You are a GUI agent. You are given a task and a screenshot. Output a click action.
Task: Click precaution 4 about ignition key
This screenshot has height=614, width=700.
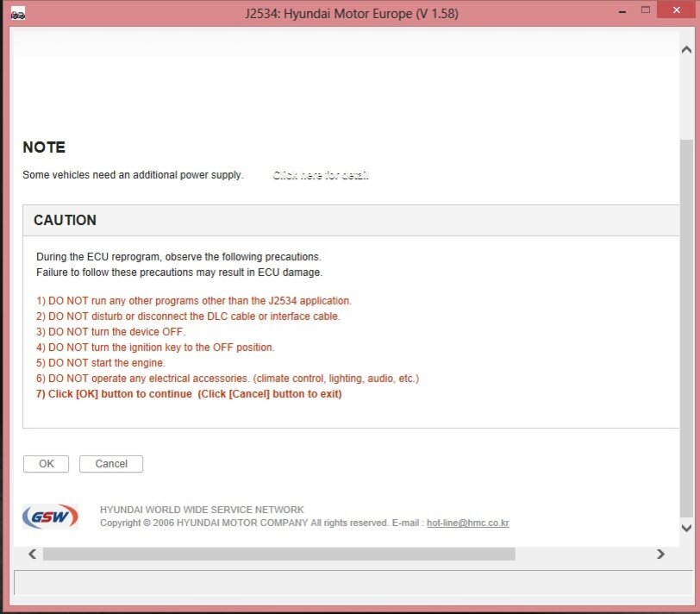point(155,348)
